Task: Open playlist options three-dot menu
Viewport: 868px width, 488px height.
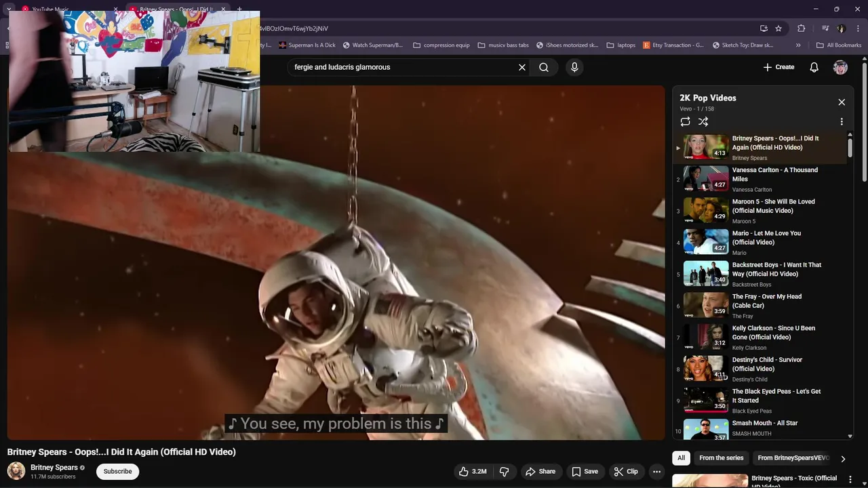Action: 842,122
